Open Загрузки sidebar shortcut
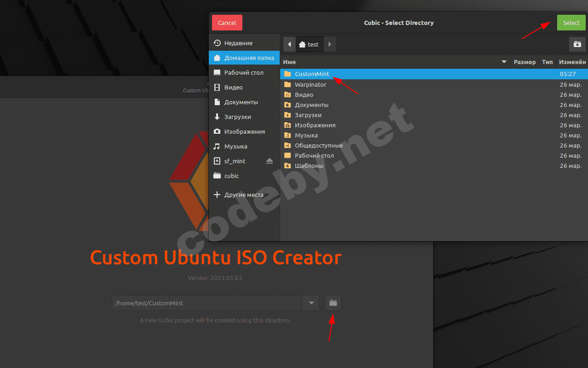The height and width of the screenshot is (368, 588). click(x=244, y=117)
